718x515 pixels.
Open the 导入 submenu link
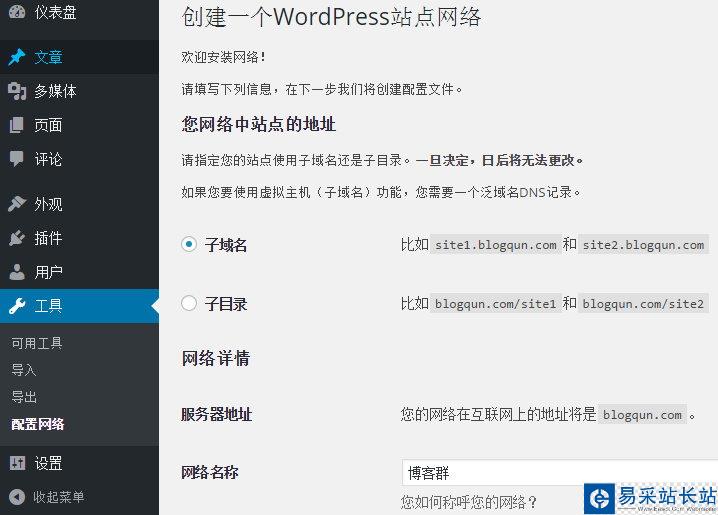pyautogui.click(x=24, y=369)
